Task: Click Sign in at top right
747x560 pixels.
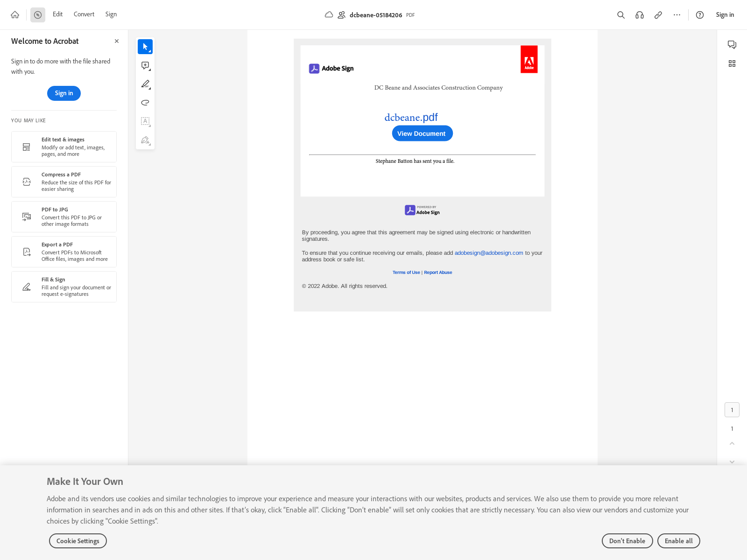Action: click(x=725, y=15)
